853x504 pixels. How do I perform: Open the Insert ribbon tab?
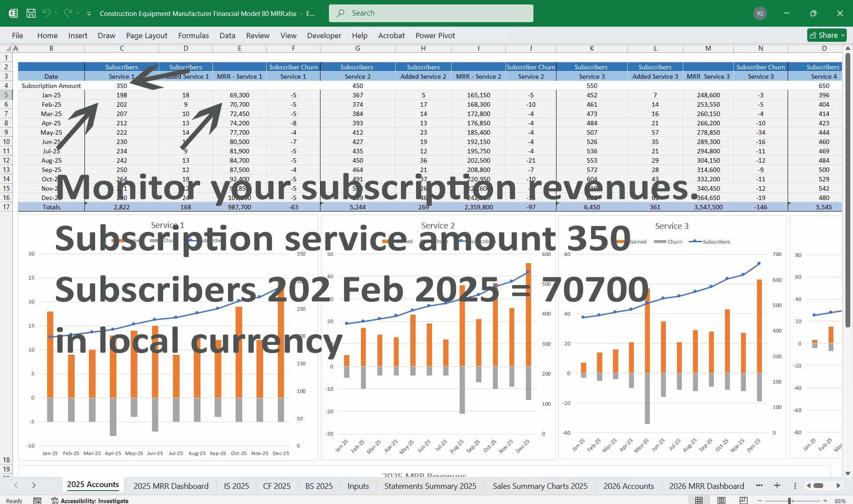tap(78, 36)
